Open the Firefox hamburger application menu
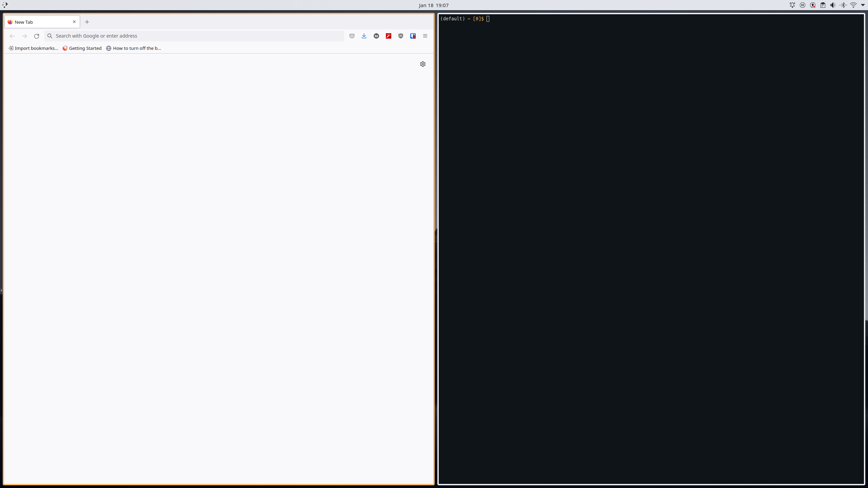This screenshot has width=868, height=488. pyautogui.click(x=425, y=36)
